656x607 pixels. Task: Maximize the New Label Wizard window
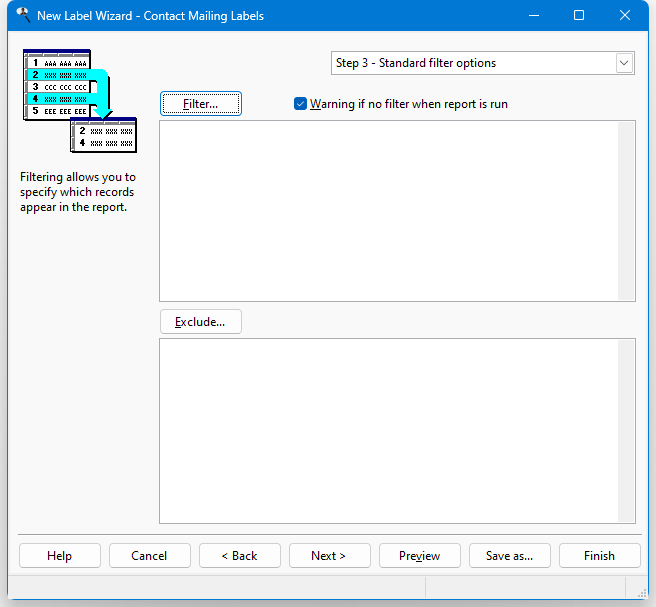click(579, 16)
